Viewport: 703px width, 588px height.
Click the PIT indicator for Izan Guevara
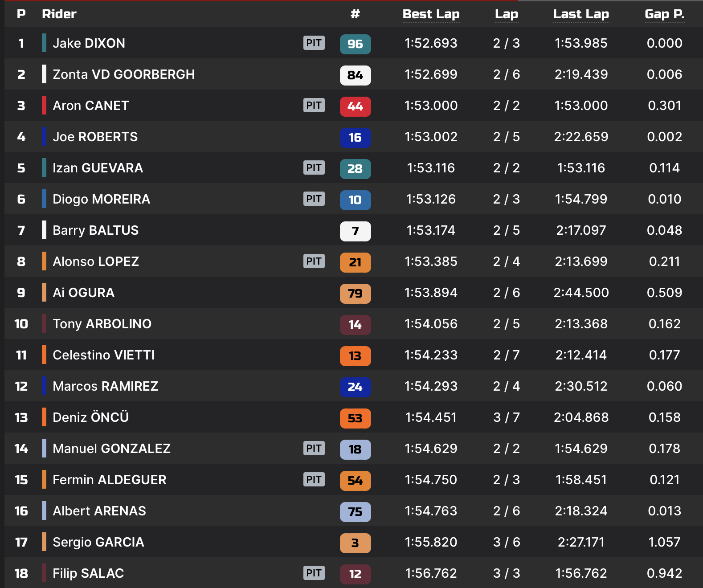(314, 168)
